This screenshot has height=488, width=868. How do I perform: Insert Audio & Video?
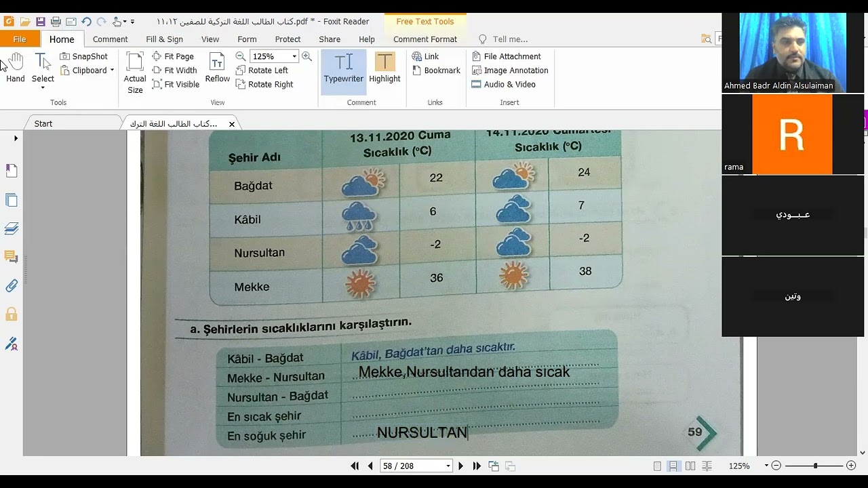coord(503,85)
